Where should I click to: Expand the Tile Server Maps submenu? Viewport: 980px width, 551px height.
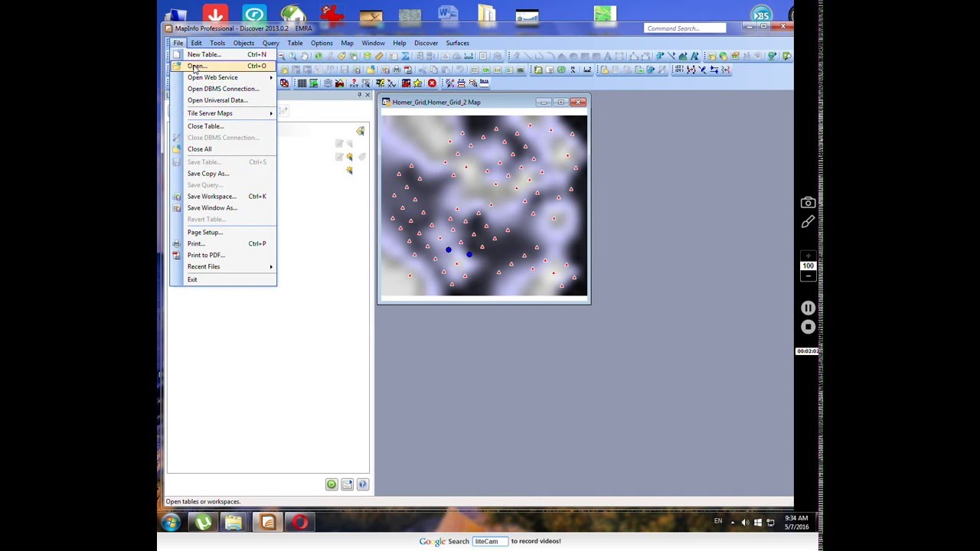[223, 113]
